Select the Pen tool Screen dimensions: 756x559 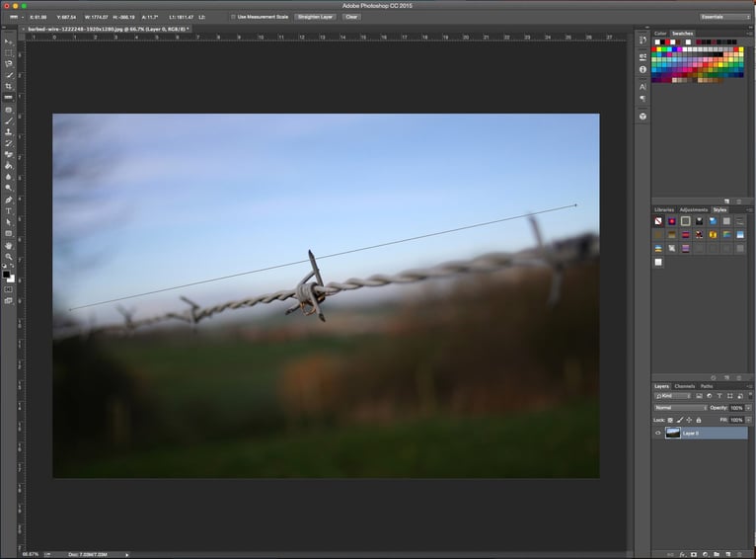[x=8, y=200]
